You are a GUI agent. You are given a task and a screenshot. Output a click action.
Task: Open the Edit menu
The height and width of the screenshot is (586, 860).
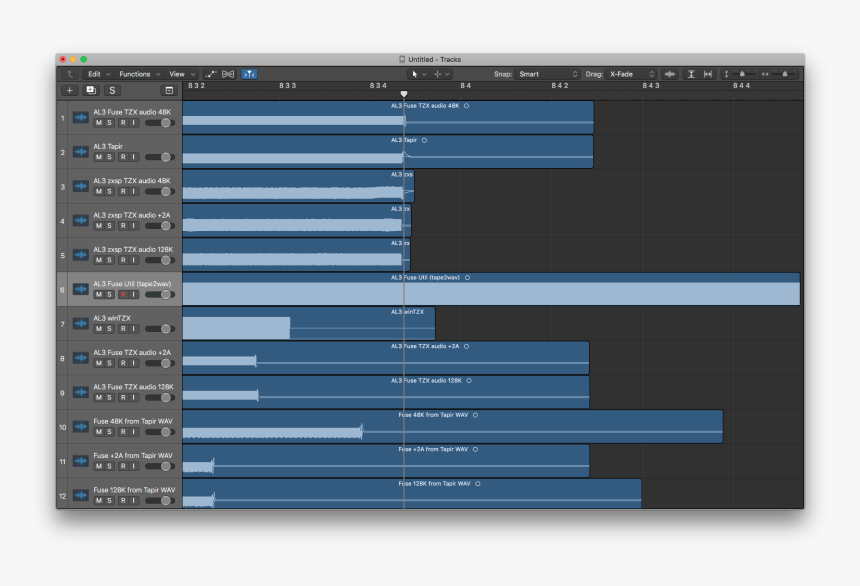[94, 73]
